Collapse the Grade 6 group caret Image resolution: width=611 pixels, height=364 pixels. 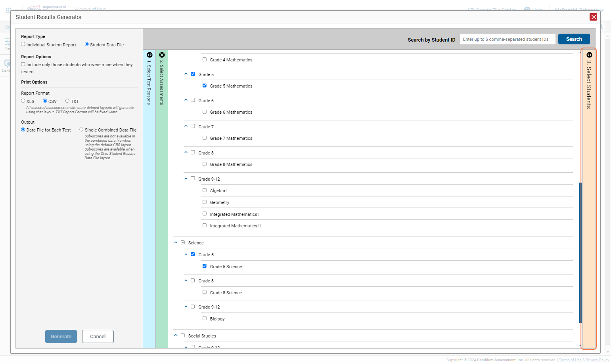[x=186, y=100]
